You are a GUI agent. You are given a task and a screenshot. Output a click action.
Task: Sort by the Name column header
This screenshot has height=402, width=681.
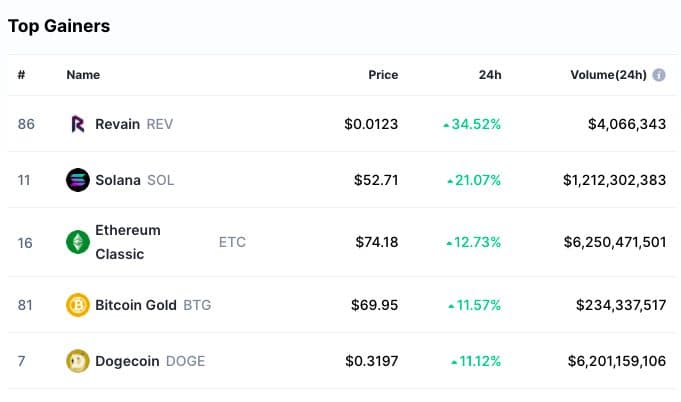pyautogui.click(x=83, y=75)
